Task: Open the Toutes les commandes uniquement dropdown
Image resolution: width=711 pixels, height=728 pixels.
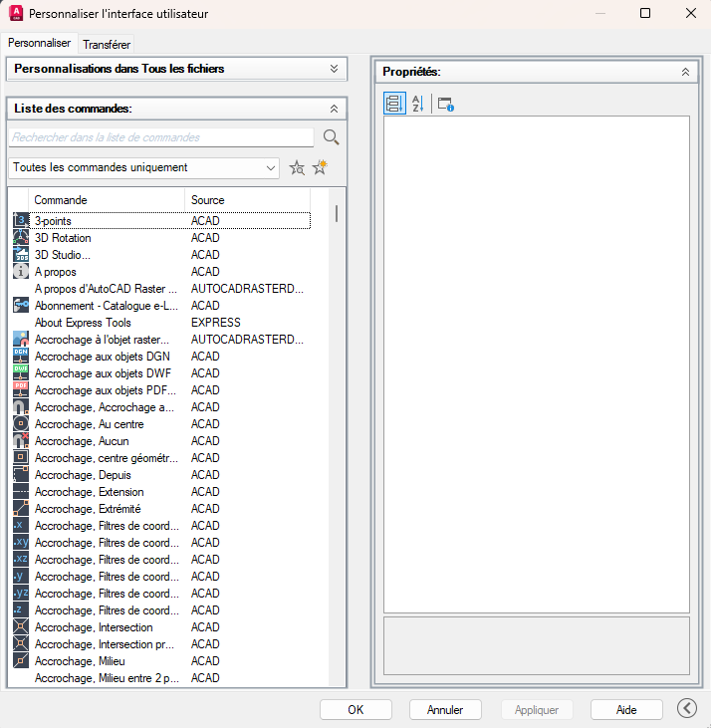Action: point(143,167)
